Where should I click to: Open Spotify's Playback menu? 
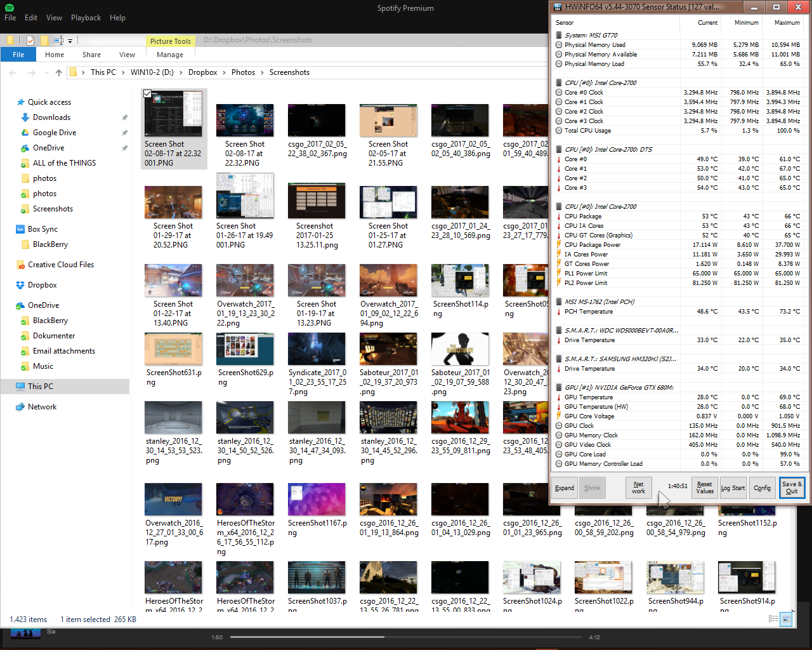(86, 18)
